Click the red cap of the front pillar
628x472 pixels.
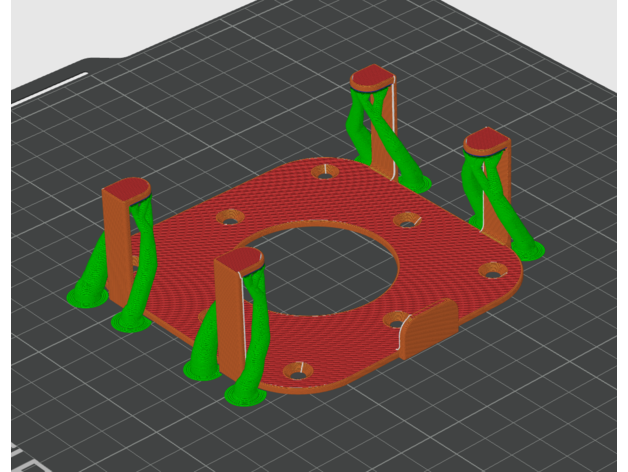point(239,261)
